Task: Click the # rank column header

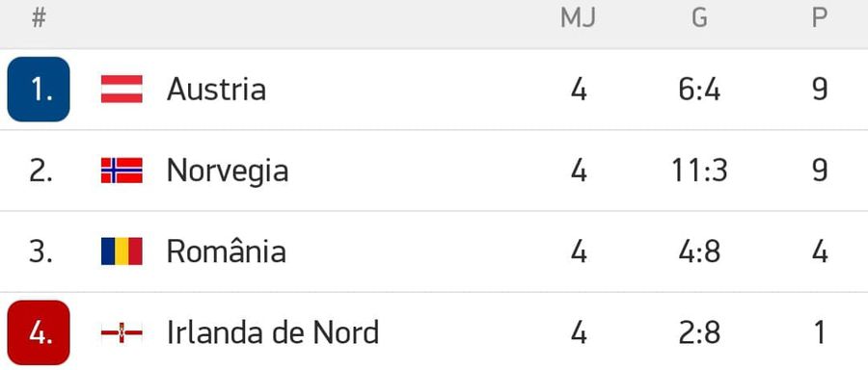Action: tap(39, 18)
